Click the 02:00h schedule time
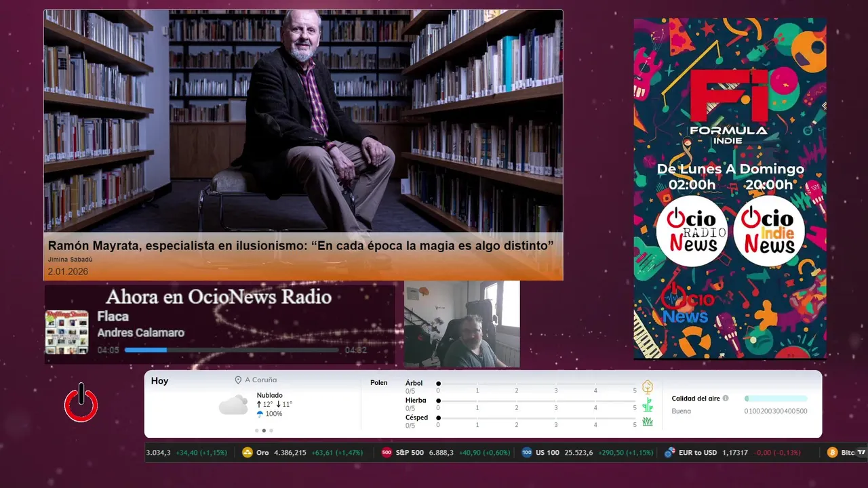868x488 pixels. coord(692,185)
